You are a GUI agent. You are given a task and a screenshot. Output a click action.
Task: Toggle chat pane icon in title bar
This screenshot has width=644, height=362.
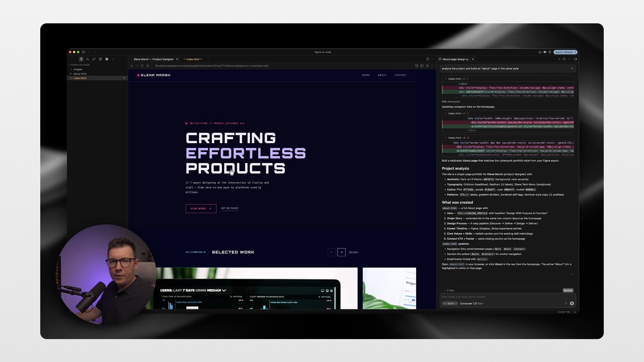[x=545, y=52]
